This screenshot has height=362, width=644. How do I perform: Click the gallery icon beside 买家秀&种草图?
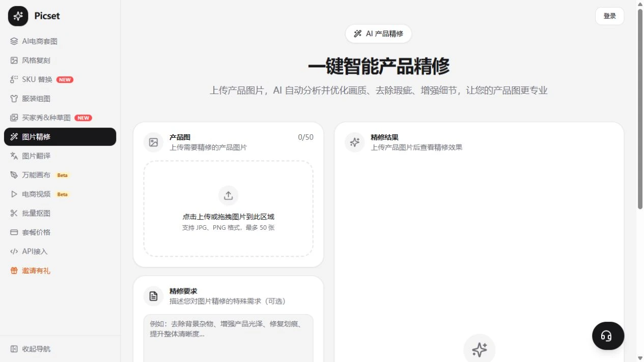coord(14,117)
